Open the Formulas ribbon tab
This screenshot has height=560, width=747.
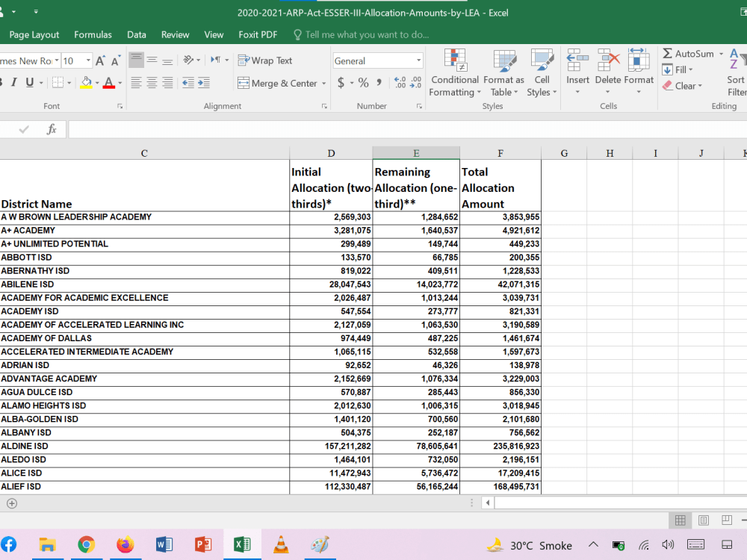coord(93,35)
